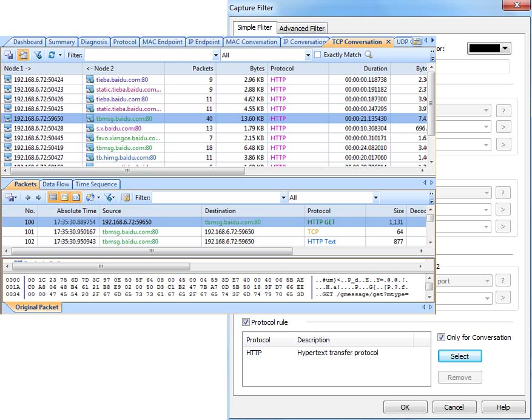Click the black color swatch in Capture Filter
Image resolution: width=532 pixels, height=420 pixels.
(x=484, y=48)
